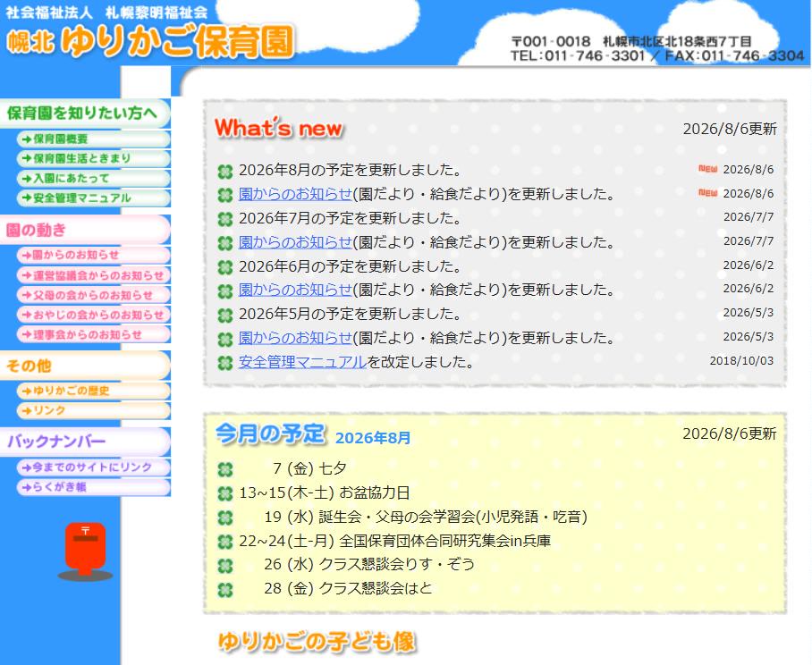Image resolution: width=812 pixels, height=665 pixels.
Task: Click the 2018/10/03 date
Action: [x=741, y=361]
